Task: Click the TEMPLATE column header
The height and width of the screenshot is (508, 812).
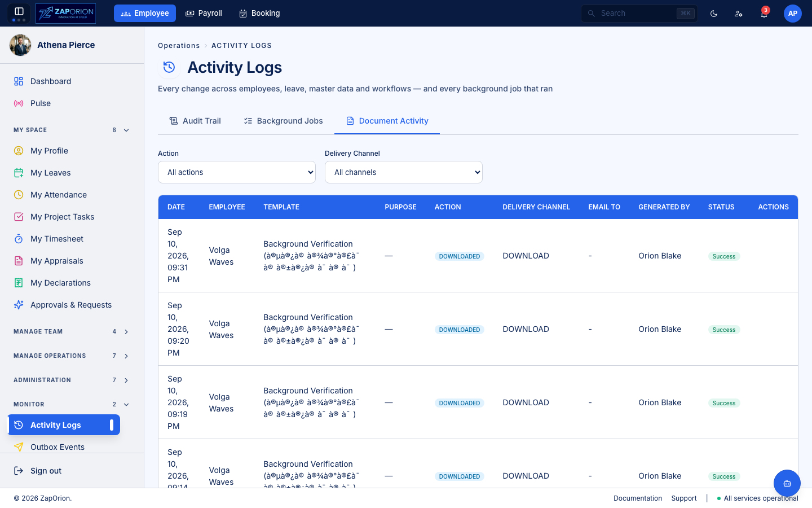Action: (x=281, y=207)
